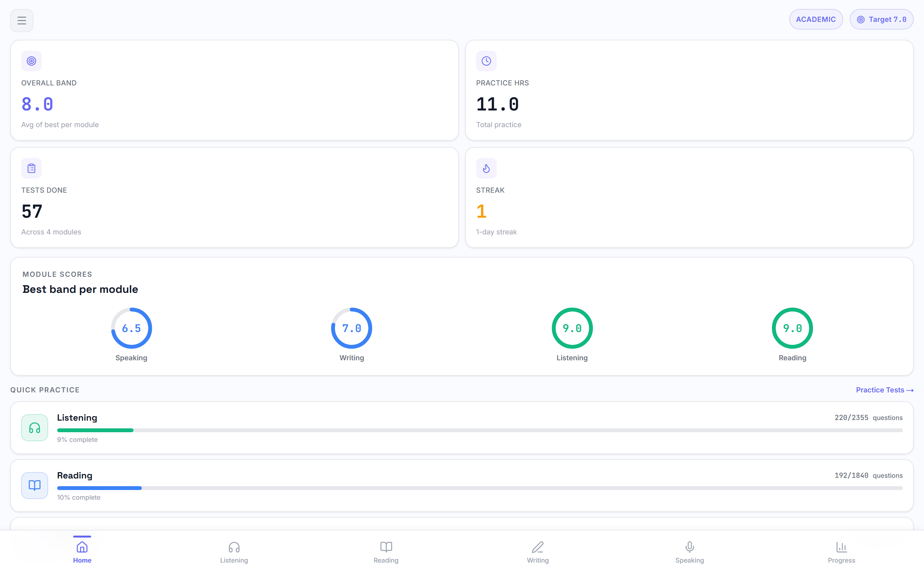Click the Listening label under score ring
Screen dimensions: 924x578
(x=572, y=358)
